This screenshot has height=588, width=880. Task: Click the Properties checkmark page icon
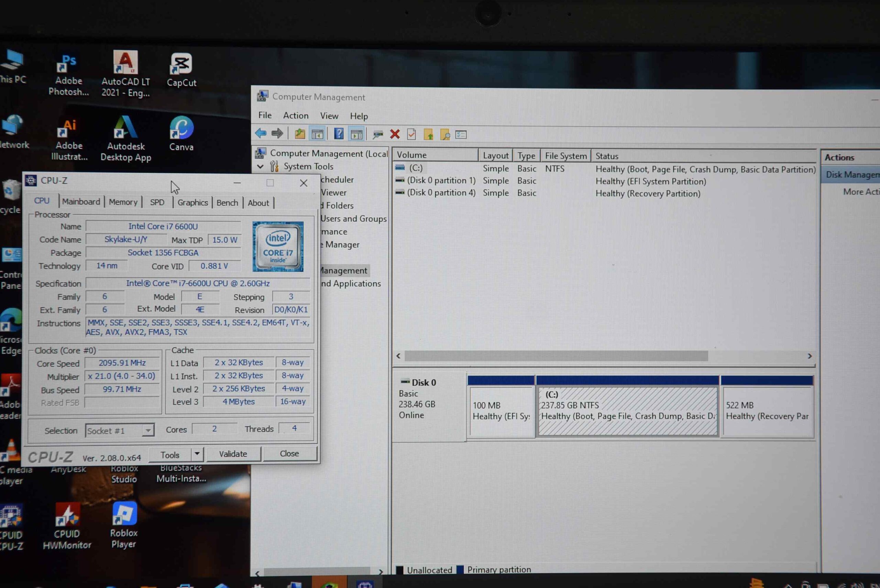411,134
